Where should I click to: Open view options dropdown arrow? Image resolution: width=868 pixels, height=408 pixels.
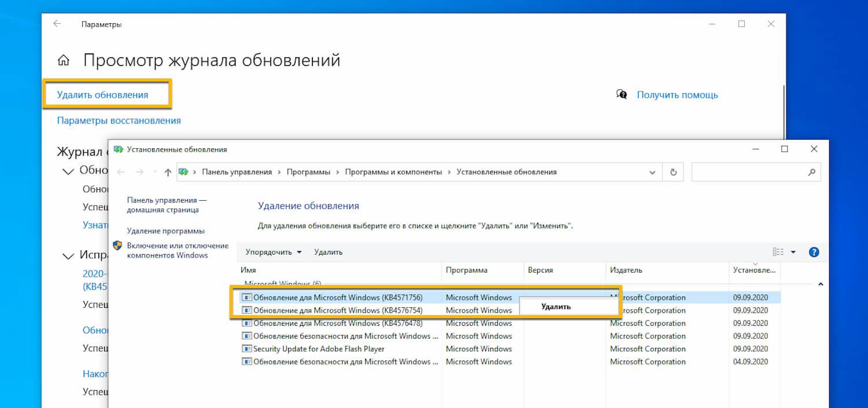793,252
